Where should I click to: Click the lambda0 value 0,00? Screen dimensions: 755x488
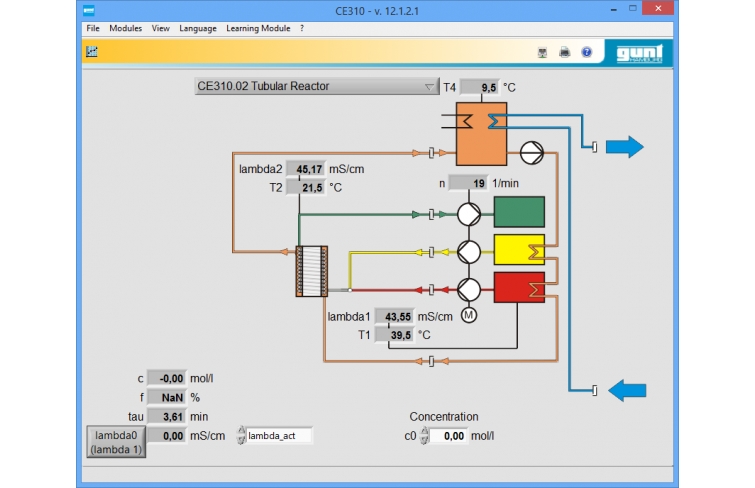tap(167, 436)
